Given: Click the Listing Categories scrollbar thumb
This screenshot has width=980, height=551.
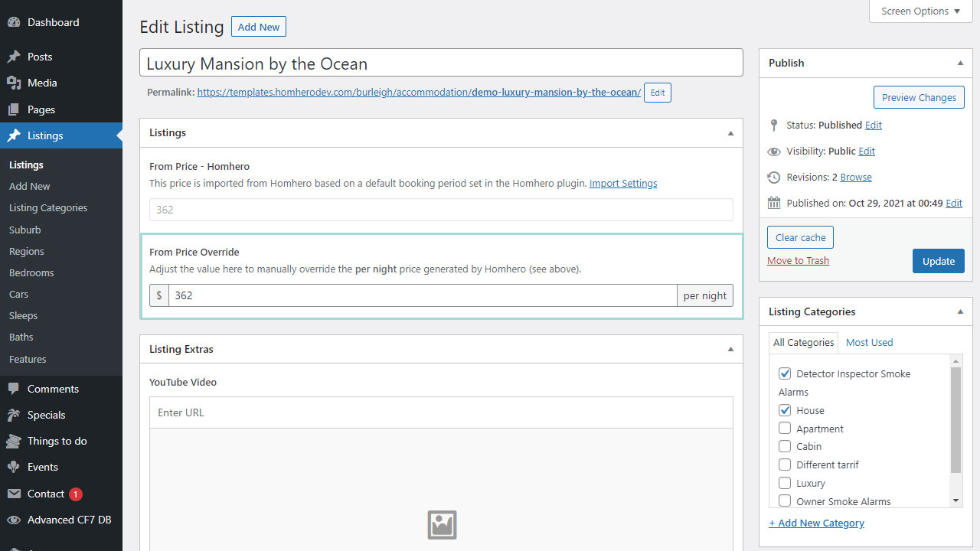Looking at the screenshot, I should coord(955,419).
